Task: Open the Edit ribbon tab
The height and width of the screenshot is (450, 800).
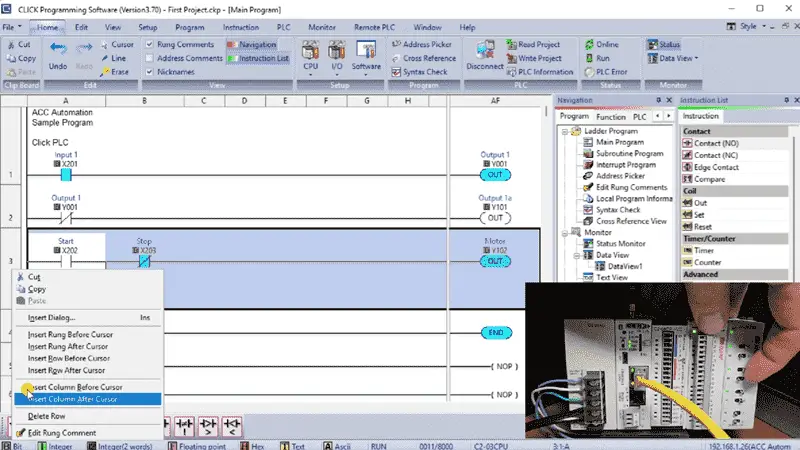Action: (x=82, y=27)
